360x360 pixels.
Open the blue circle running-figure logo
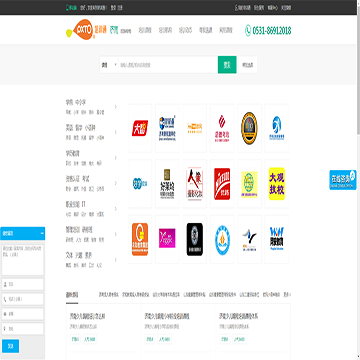coord(277,128)
